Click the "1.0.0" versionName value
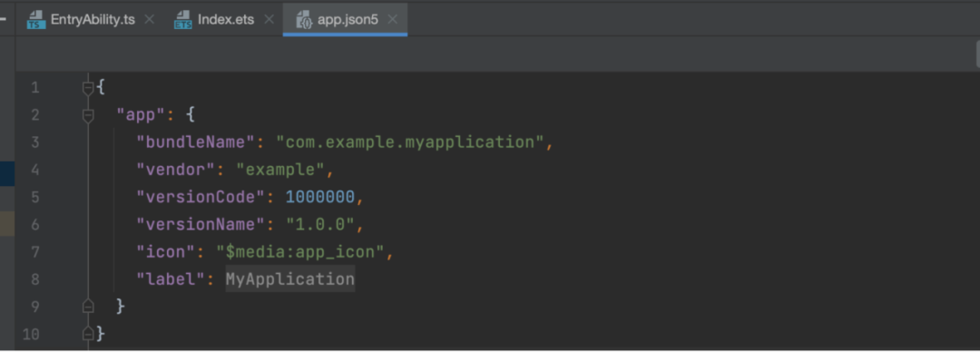This screenshot has height=352, width=980. pos(320,224)
